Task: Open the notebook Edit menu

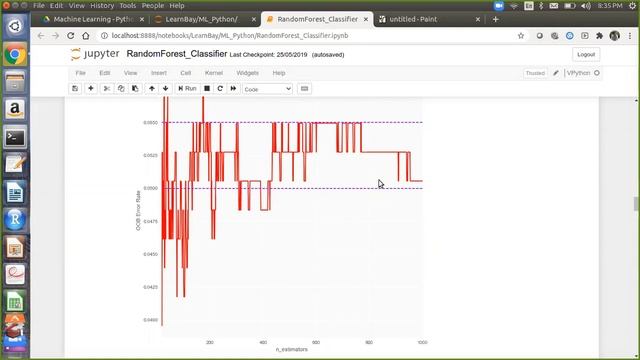Action: tap(104, 73)
